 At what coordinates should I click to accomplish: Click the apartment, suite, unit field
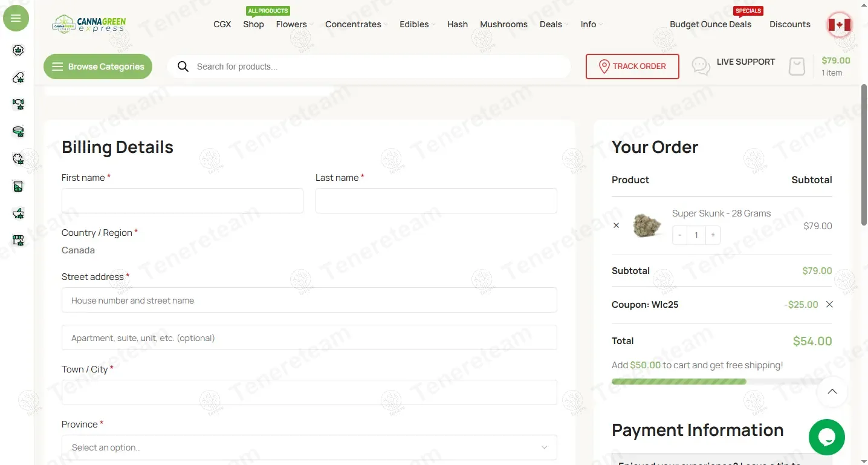(x=309, y=337)
